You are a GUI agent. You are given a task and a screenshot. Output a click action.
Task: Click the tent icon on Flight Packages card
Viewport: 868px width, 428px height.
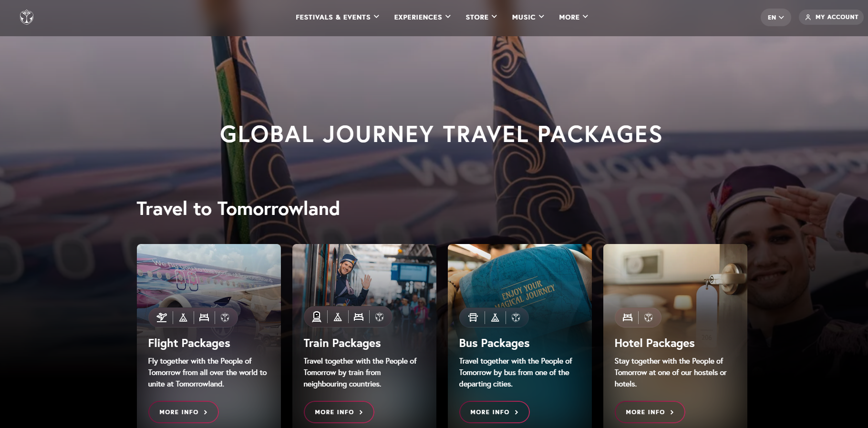coord(183,317)
